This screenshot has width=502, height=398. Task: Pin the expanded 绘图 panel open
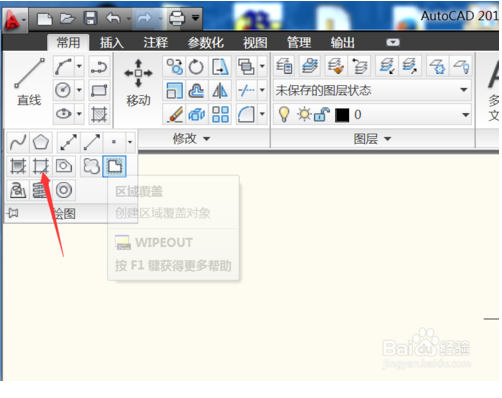[13, 213]
